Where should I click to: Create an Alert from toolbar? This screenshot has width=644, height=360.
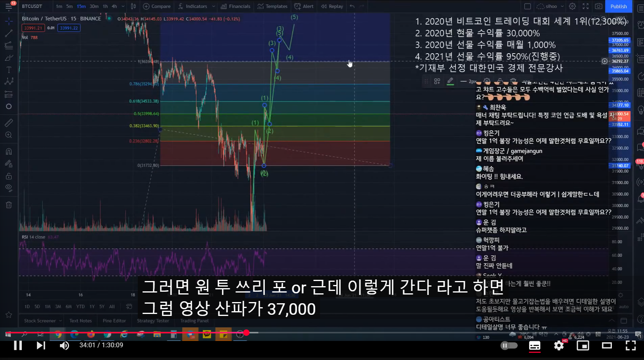tap(304, 6)
